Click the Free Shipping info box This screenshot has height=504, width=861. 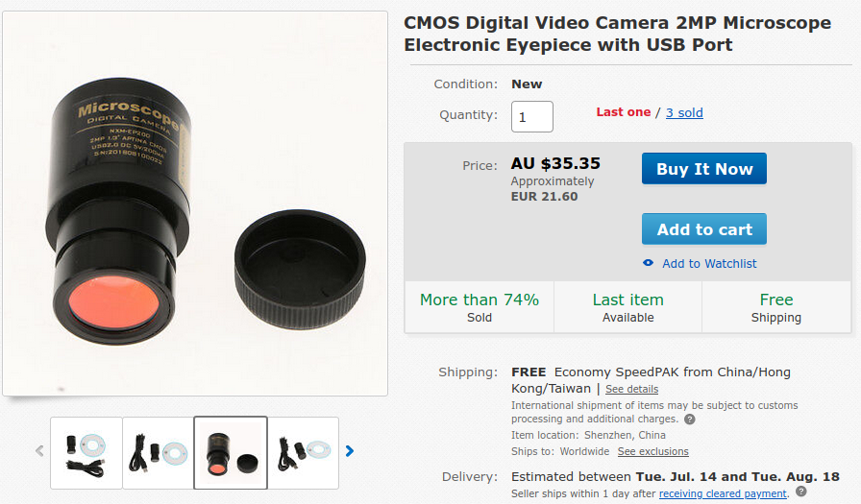(x=775, y=307)
